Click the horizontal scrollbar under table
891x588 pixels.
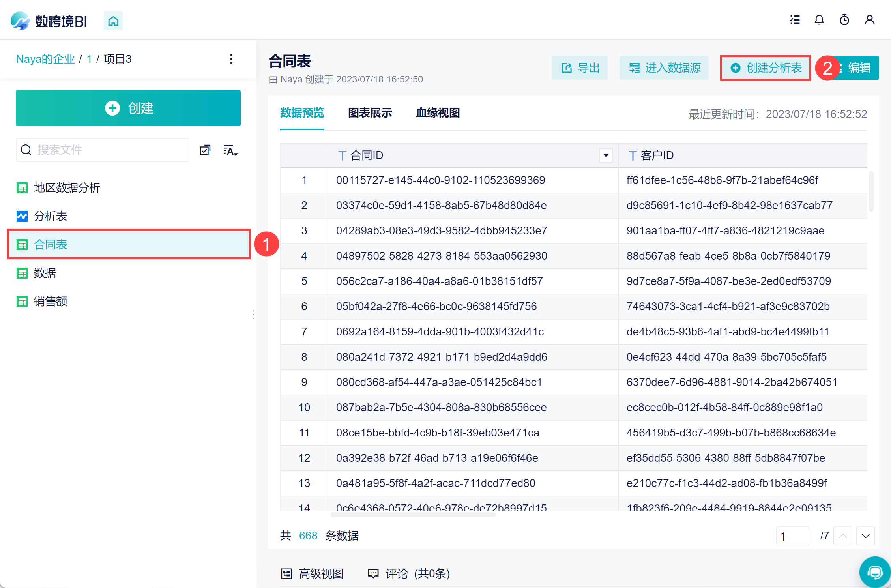pos(413,515)
